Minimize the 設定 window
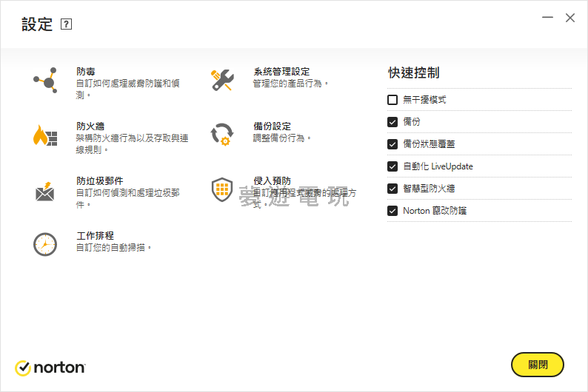This screenshot has height=392, width=588. (547, 17)
